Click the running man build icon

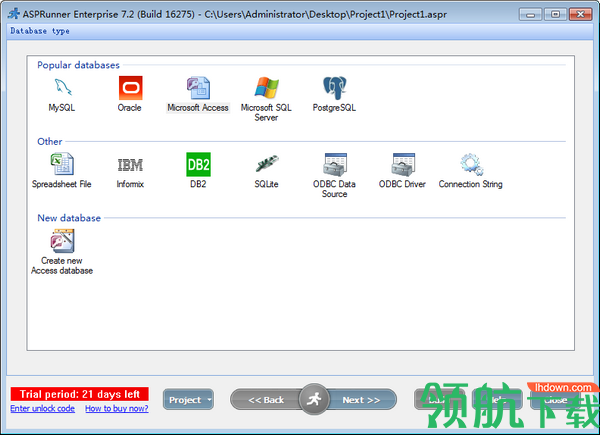click(x=314, y=399)
